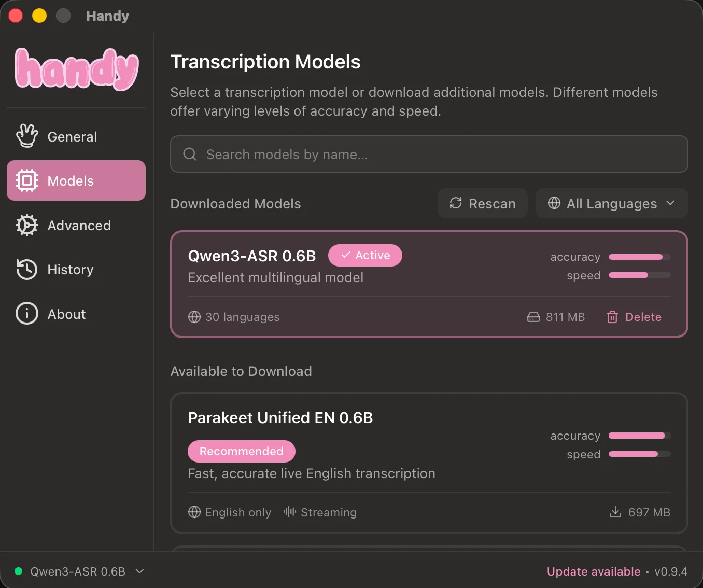Viewport: 703px width, 588px height.
Task: Click 'Fast, accurate live English transcription' text
Action: coord(312,473)
